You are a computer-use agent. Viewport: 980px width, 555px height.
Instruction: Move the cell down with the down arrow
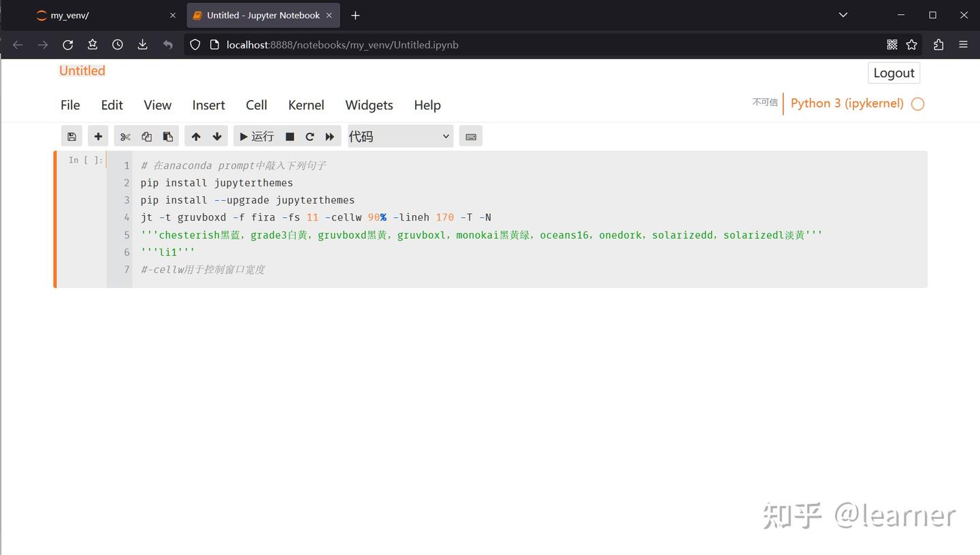point(217,136)
